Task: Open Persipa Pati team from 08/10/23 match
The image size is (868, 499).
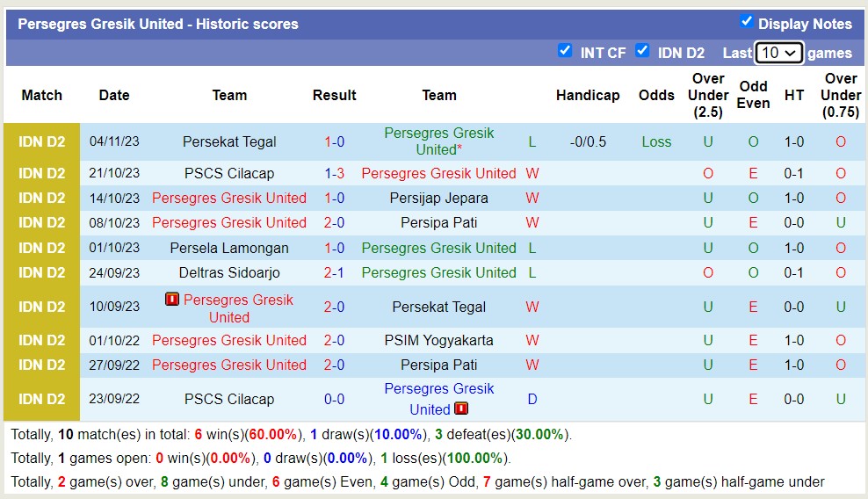Action: click(x=439, y=222)
